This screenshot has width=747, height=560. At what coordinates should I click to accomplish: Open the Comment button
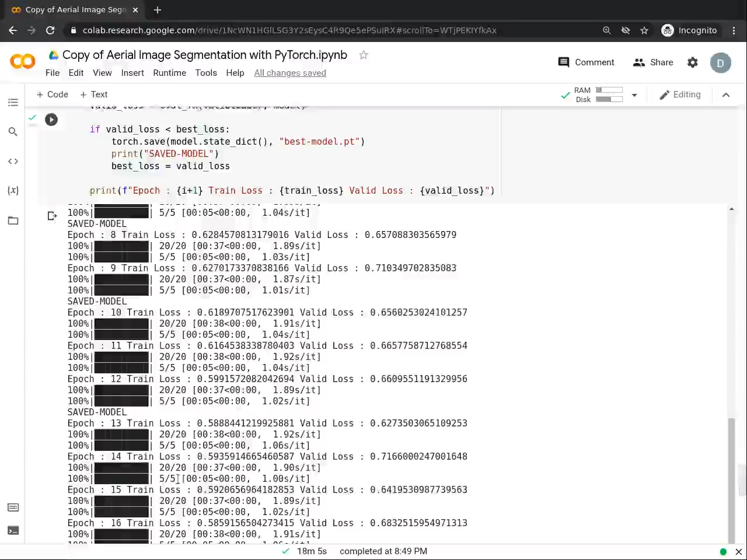click(x=586, y=62)
